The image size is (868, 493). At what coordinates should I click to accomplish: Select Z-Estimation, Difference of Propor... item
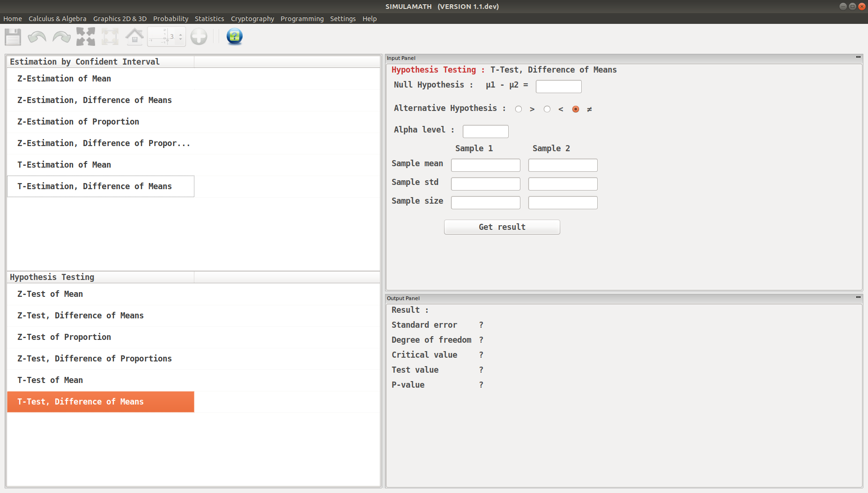pyautogui.click(x=101, y=143)
